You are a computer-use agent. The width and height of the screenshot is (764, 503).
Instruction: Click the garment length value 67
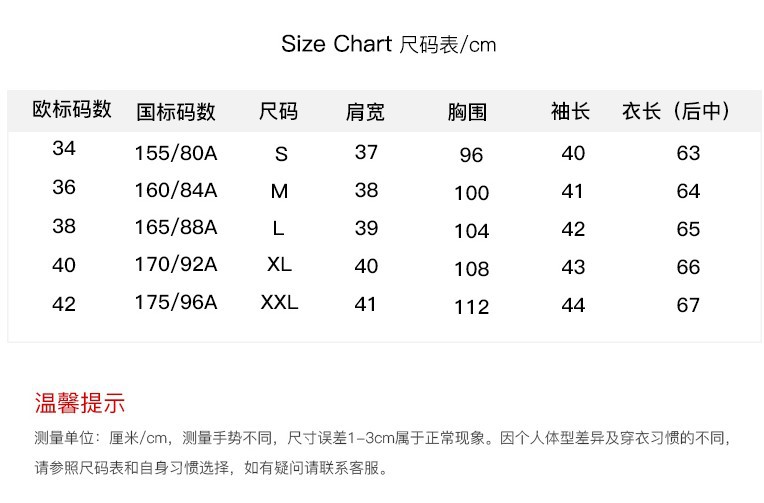tap(688, 305)
